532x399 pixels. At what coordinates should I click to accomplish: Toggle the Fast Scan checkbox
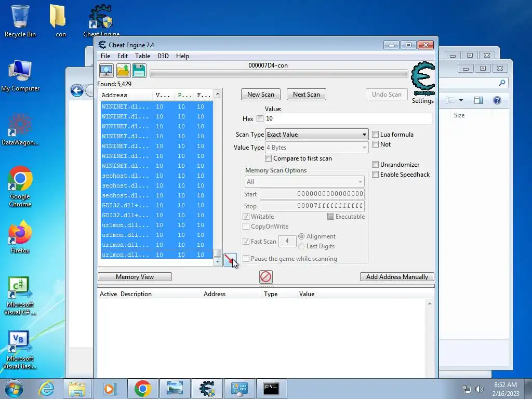[x=246, y=241]
